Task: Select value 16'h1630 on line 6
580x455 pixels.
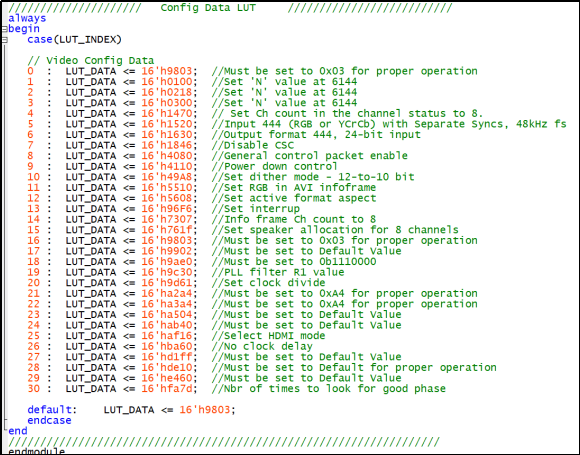Action: (x=167, y=135)
